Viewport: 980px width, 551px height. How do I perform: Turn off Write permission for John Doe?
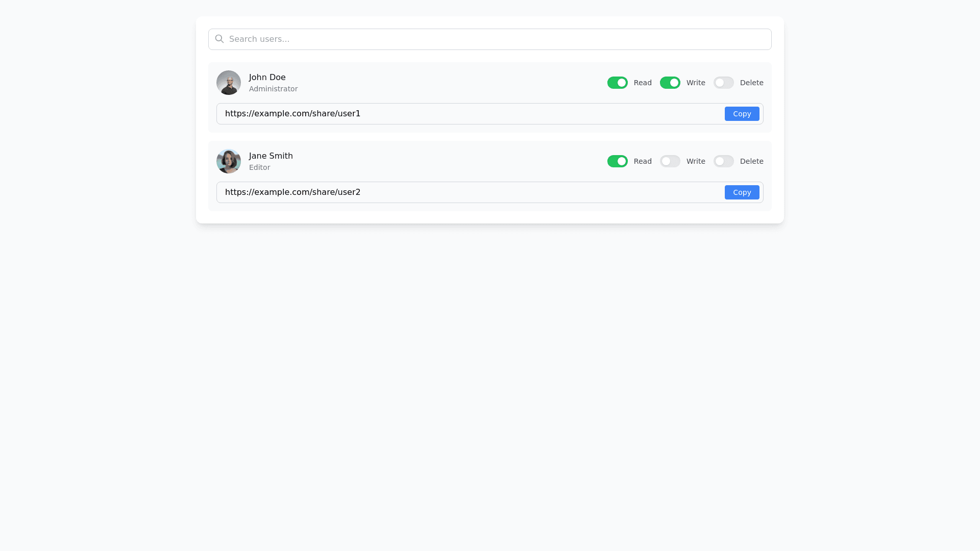[x=670, y=83]
